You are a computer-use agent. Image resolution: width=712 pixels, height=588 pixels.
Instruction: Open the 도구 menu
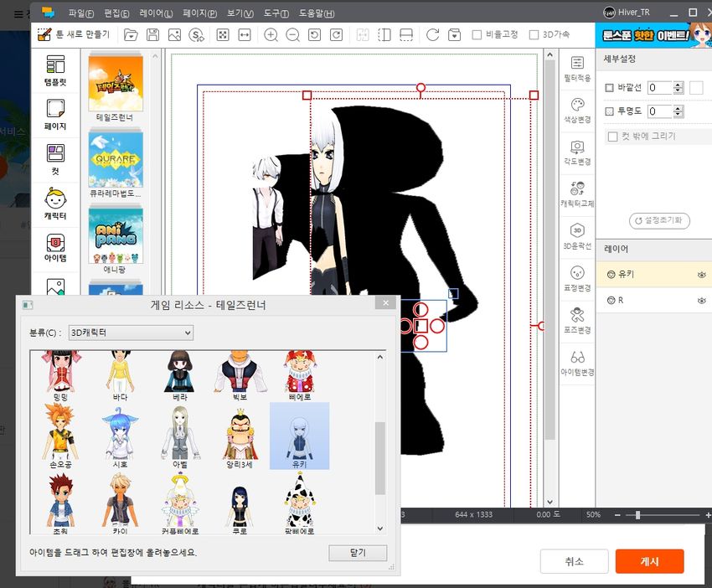pyautogui.click(x=276, y=13)
